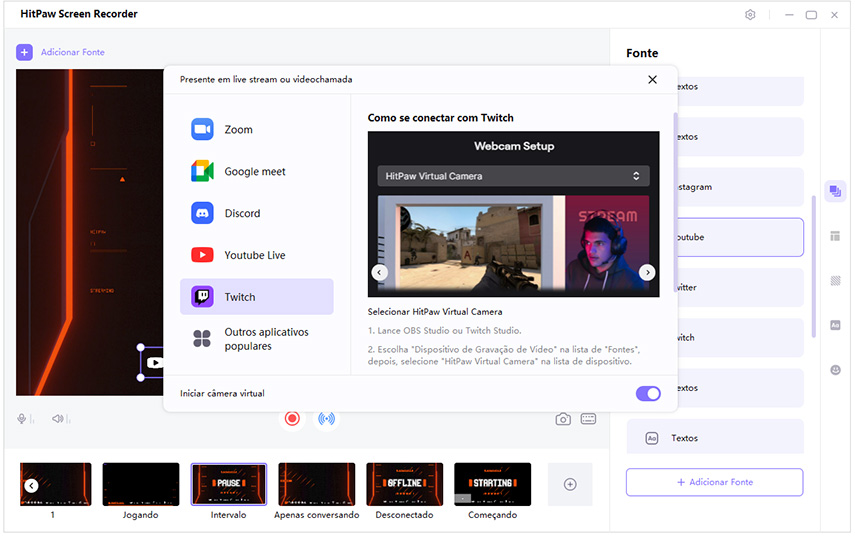
Task: Open the layers sidebar icon
Action: point(835,191)
